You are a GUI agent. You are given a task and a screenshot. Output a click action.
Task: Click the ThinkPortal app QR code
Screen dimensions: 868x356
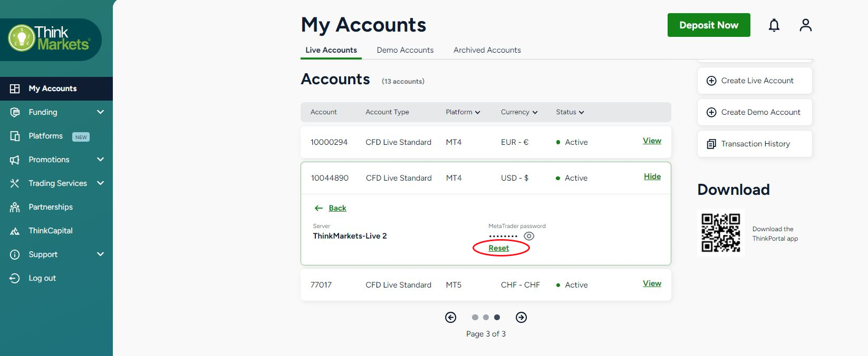[x=720, y=233]
